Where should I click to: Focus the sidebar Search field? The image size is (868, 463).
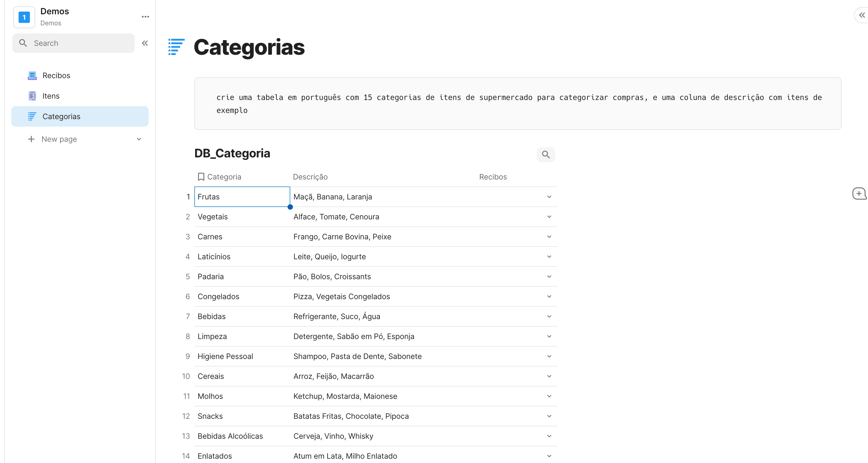[74, 43]
